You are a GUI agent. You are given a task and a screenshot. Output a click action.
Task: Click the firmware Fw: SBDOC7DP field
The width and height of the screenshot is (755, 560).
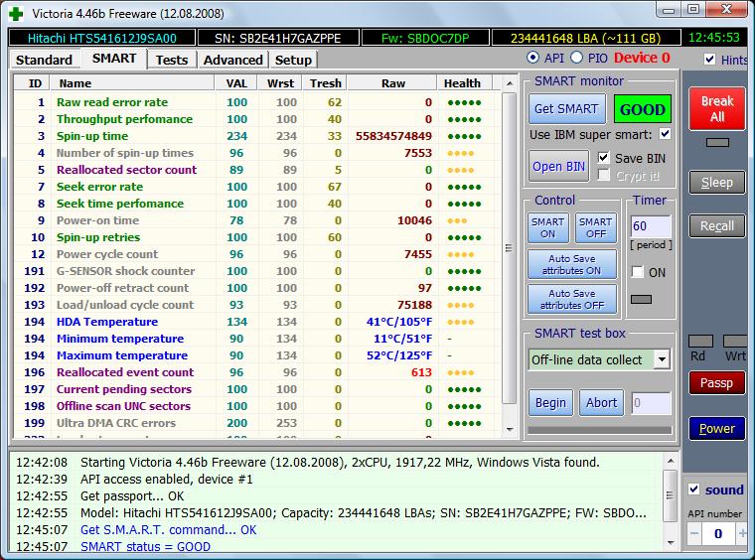tap(425, 38)
